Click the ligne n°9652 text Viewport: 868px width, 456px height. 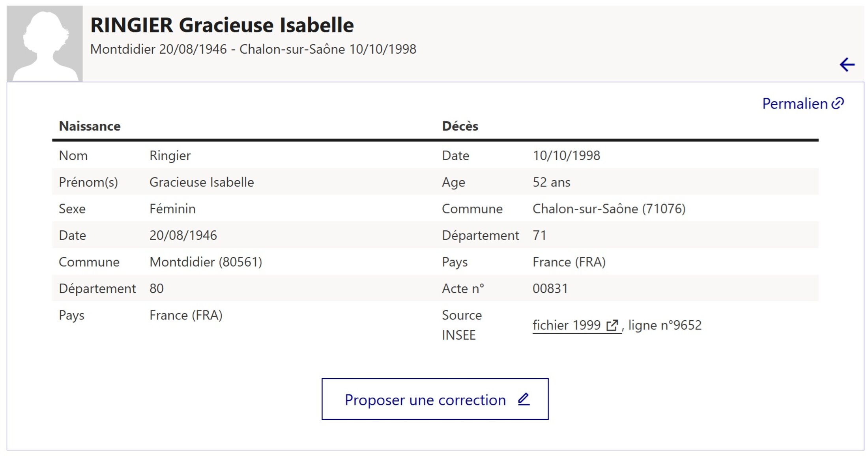point(665,325)
